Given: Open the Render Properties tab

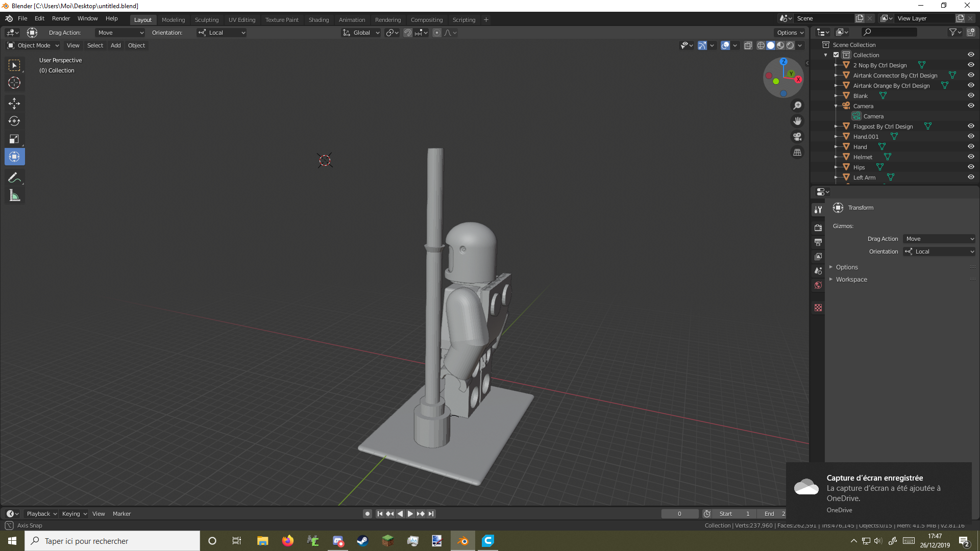Looking at the screenshot, I should coord(818,228).
